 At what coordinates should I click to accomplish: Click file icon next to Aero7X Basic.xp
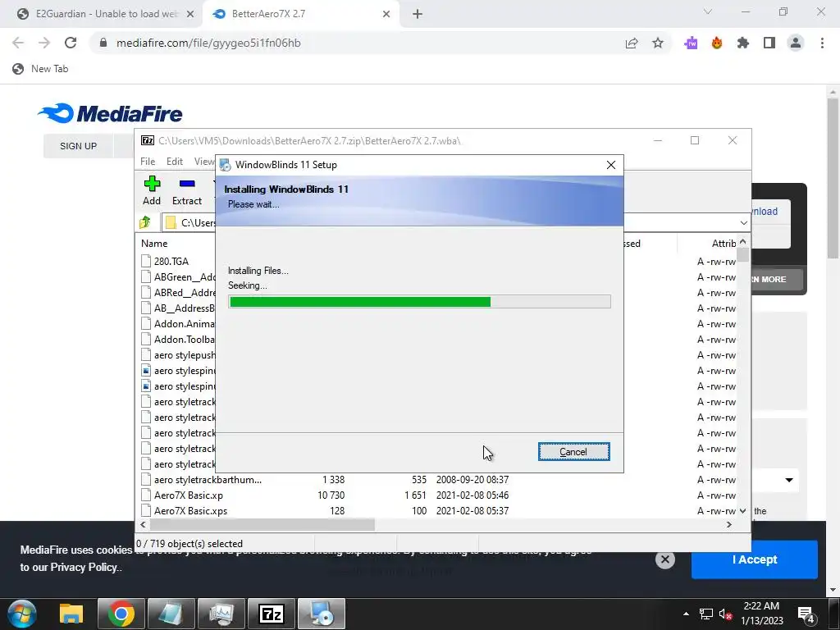coord(146,495)
